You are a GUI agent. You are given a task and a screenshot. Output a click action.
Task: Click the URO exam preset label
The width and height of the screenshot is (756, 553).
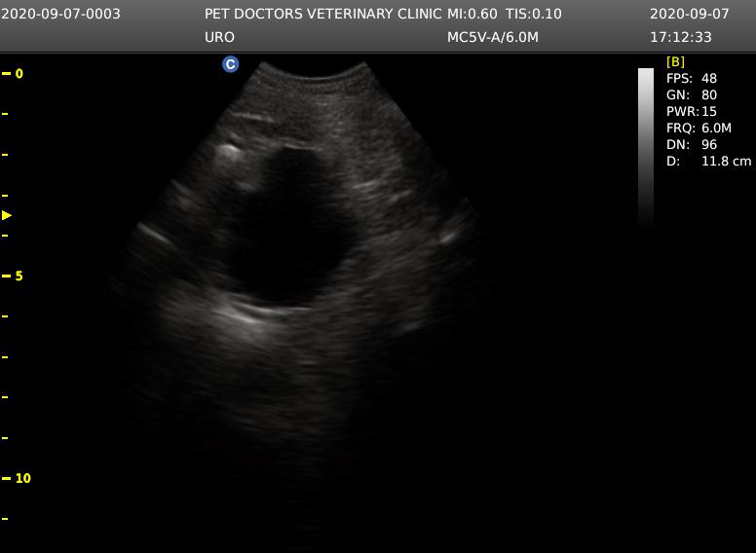coord(219,37)
